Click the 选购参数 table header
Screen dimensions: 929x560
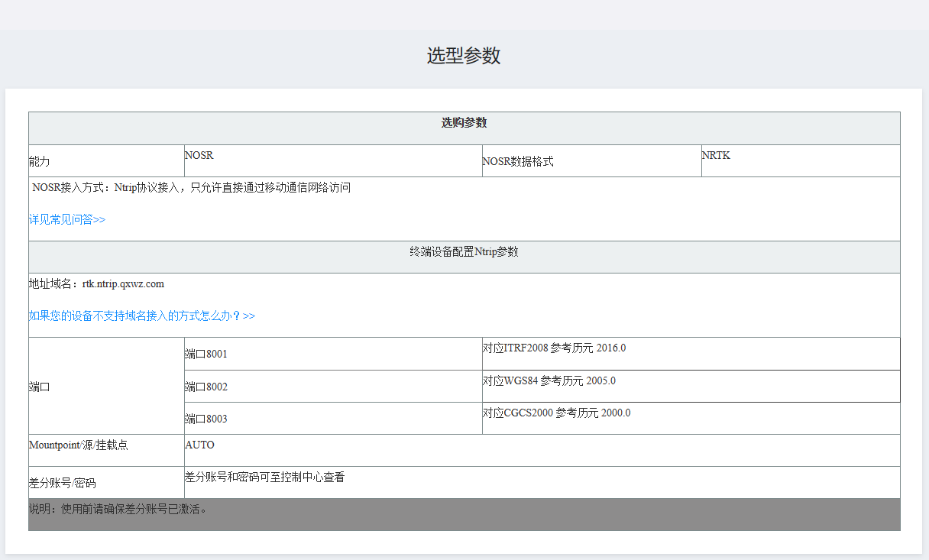click(464, 121)
